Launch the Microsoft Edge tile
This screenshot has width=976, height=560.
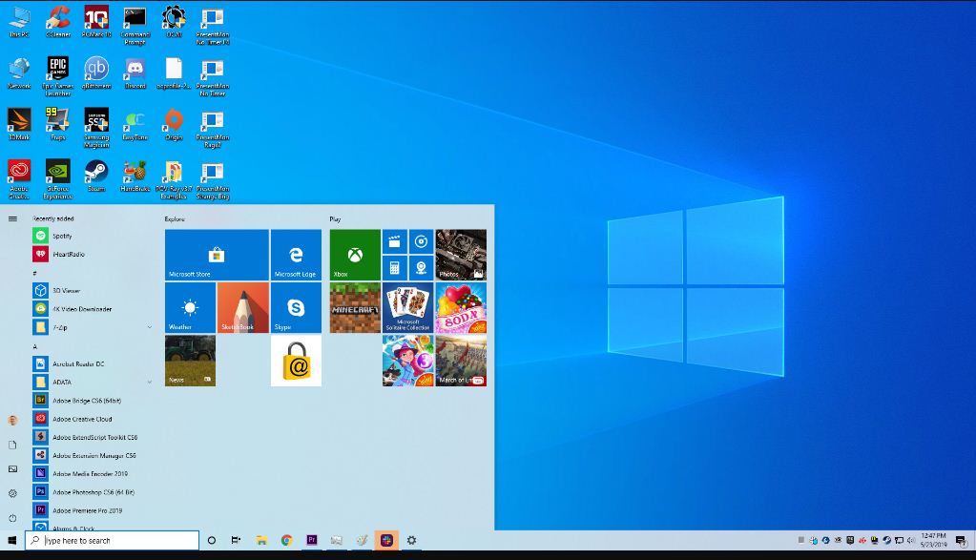(297, 255)
